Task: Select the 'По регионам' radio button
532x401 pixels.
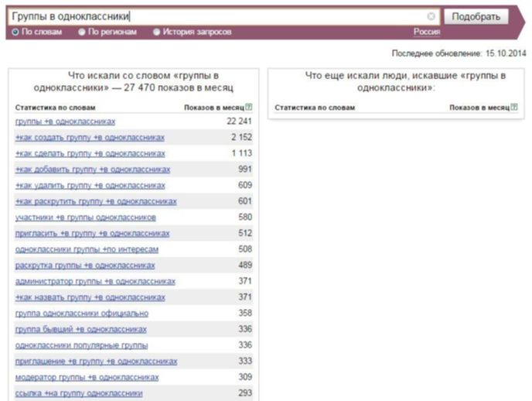Action: pyautogui.click(x=82, y=32)
